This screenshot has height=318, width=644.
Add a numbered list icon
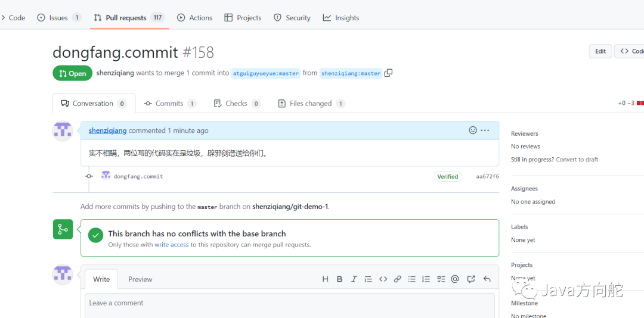point(426,279)
